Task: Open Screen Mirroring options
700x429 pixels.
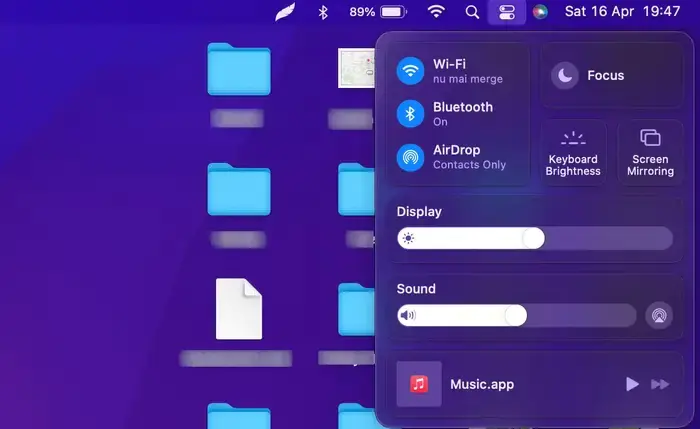Action: click(650, 152)
